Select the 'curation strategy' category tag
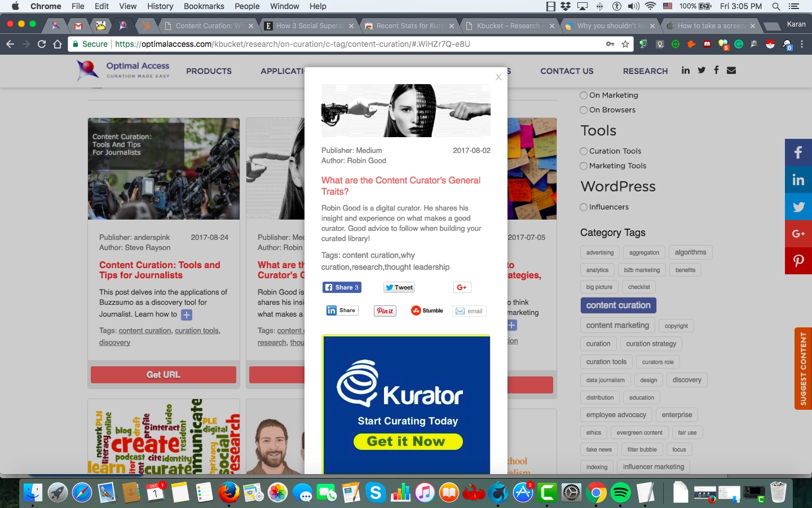Viewport: 812px width, 508px height. 651,344
